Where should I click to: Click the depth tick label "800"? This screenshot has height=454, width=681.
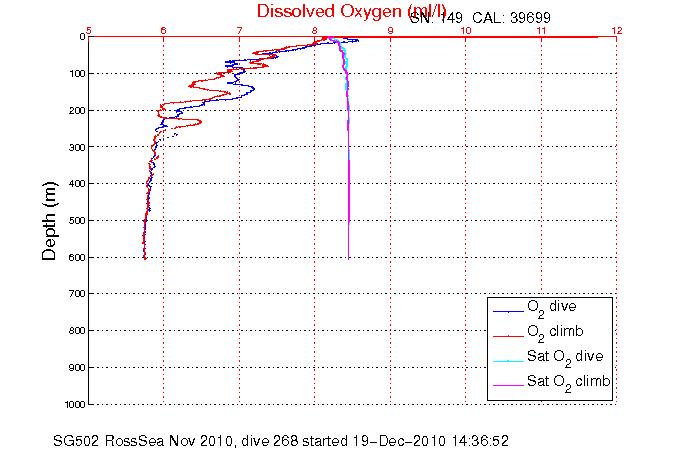tap(77, 331)
